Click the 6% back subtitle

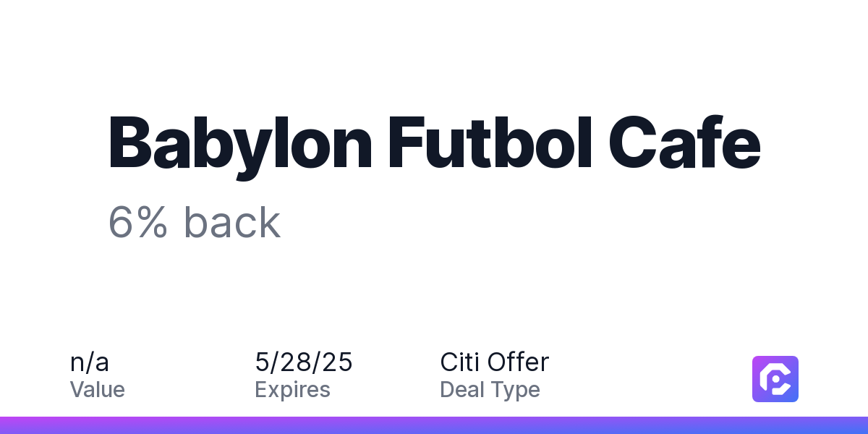coord(194,222)
